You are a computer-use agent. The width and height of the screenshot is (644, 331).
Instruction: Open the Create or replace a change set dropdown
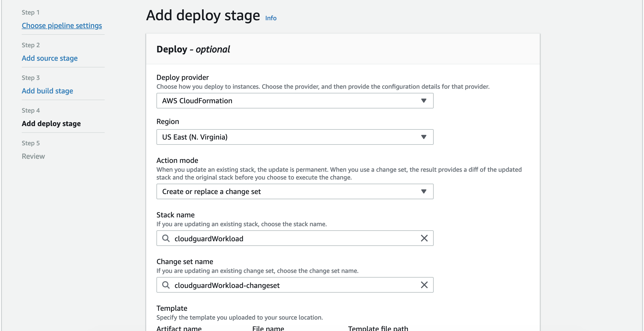[285, 191]
